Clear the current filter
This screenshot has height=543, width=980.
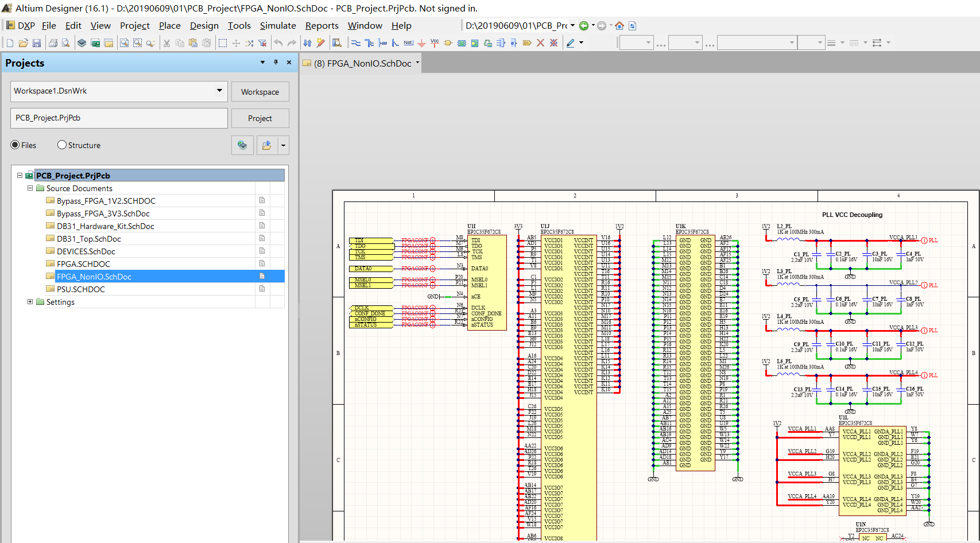[262, 43]
